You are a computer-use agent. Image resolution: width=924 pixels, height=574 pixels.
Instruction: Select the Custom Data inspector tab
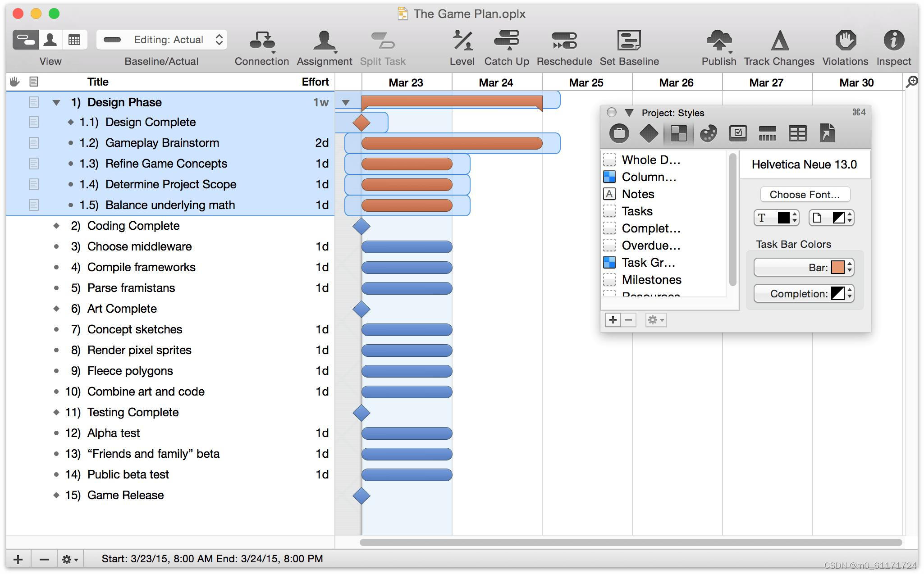(797, 133)
